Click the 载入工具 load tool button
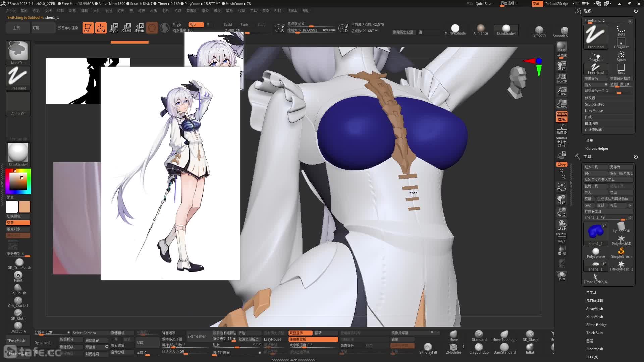This screenshot has height=362, width=644. click(596, 167)
